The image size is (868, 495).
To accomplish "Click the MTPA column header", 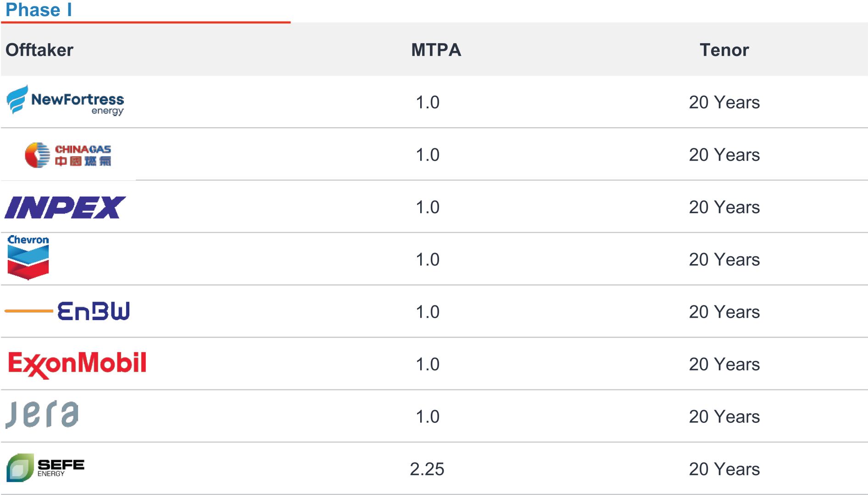I will [436, 50].
